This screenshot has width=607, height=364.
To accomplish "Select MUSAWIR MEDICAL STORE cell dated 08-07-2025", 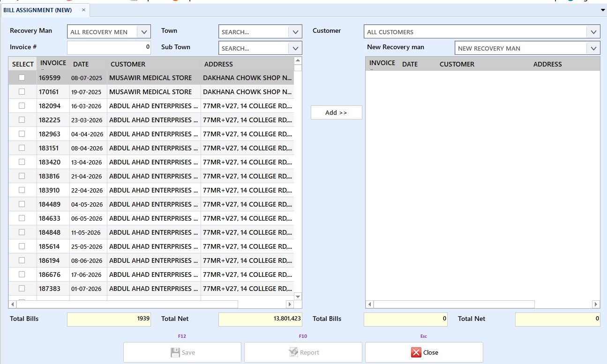I will point(154,78).
